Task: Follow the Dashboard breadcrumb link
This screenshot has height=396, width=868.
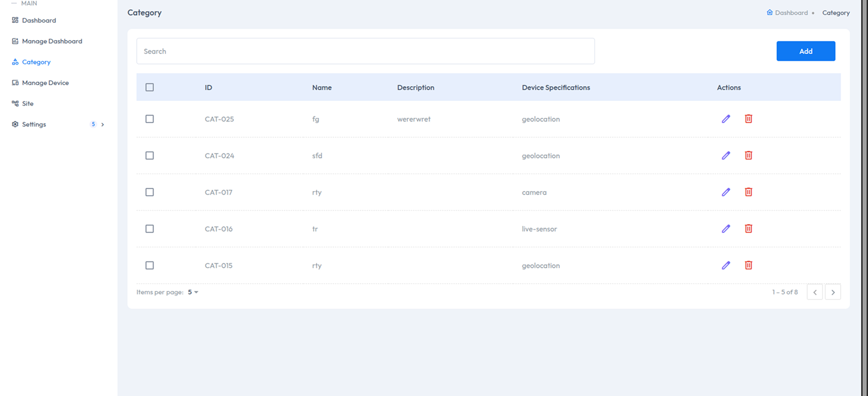Action: (792, 12)
